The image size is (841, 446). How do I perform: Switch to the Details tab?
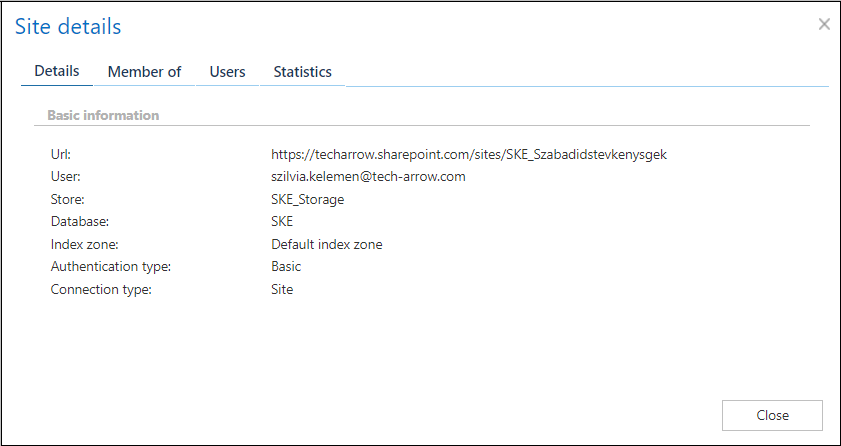[x=57, y=72]
